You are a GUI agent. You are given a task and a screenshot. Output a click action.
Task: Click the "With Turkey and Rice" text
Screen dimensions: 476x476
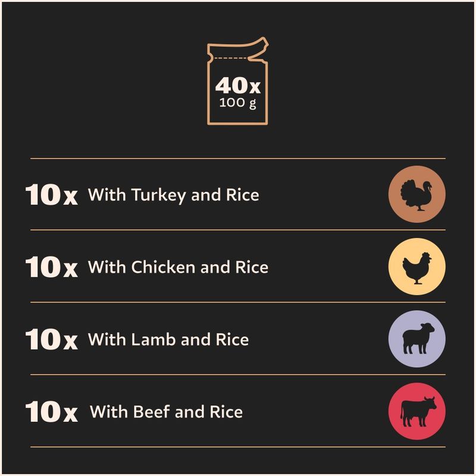(x=173, y=195)
